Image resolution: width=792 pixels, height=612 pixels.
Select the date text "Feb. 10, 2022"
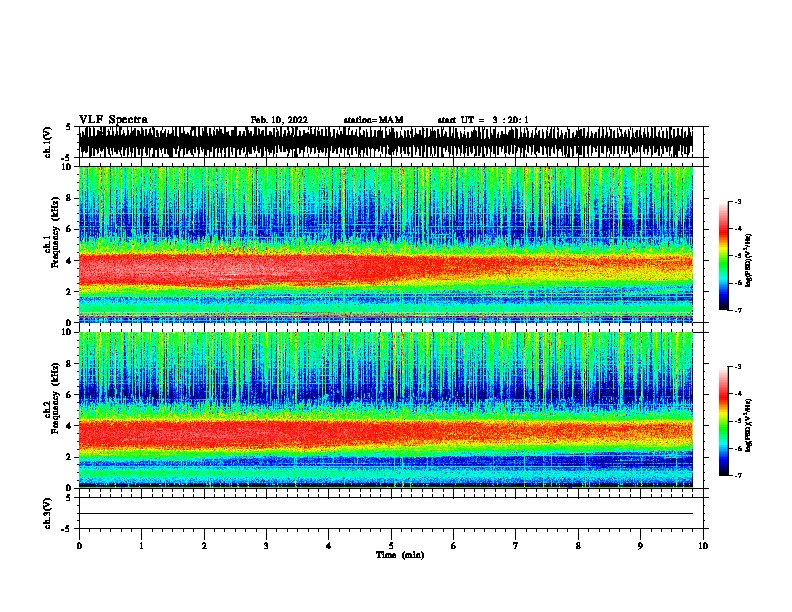point(279,120)
